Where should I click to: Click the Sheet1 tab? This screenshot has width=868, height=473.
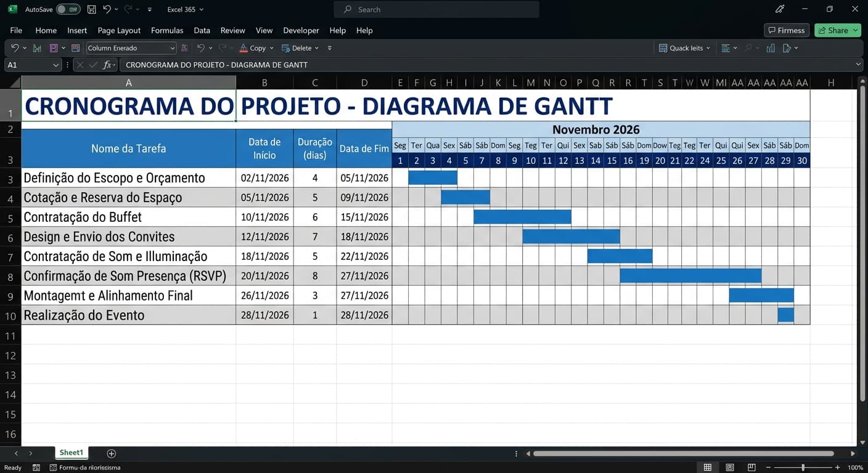(x=72, y=453)
